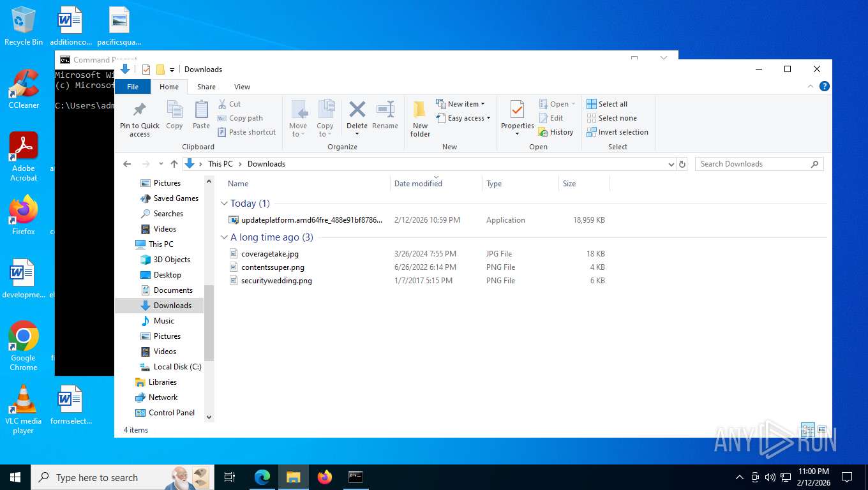The height and width of the screenshot is (490, 868).
Task: Go up one folder level
Action: pos(174,164)
